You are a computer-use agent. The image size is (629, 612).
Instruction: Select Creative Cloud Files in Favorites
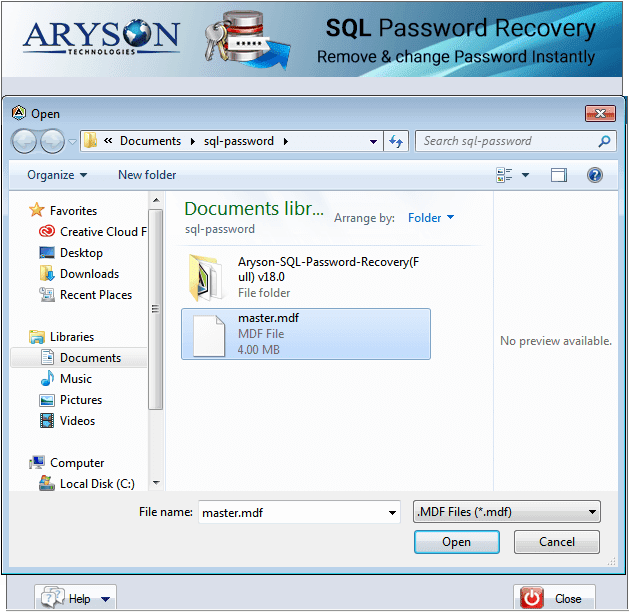pyautogui.click(x=103, y=232)
